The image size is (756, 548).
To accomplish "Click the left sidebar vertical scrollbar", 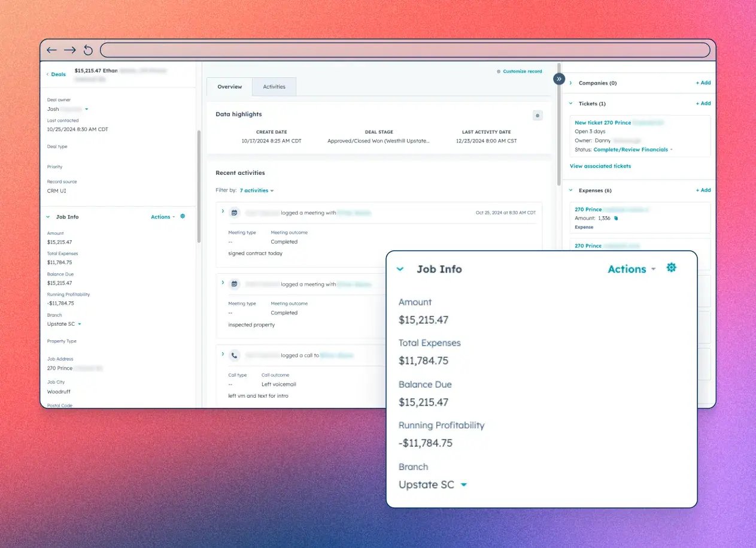I will pyautogui.click(x=199, y=186).
